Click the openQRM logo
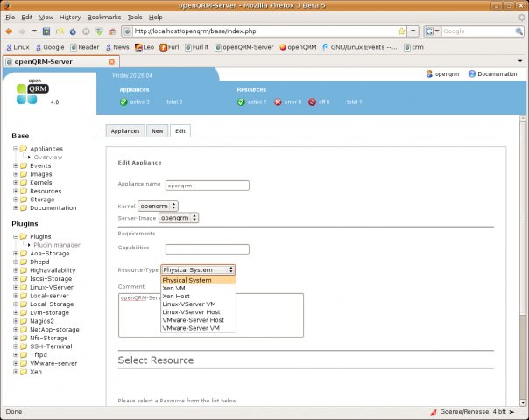The image size is (529, 420). pos(32,92)
